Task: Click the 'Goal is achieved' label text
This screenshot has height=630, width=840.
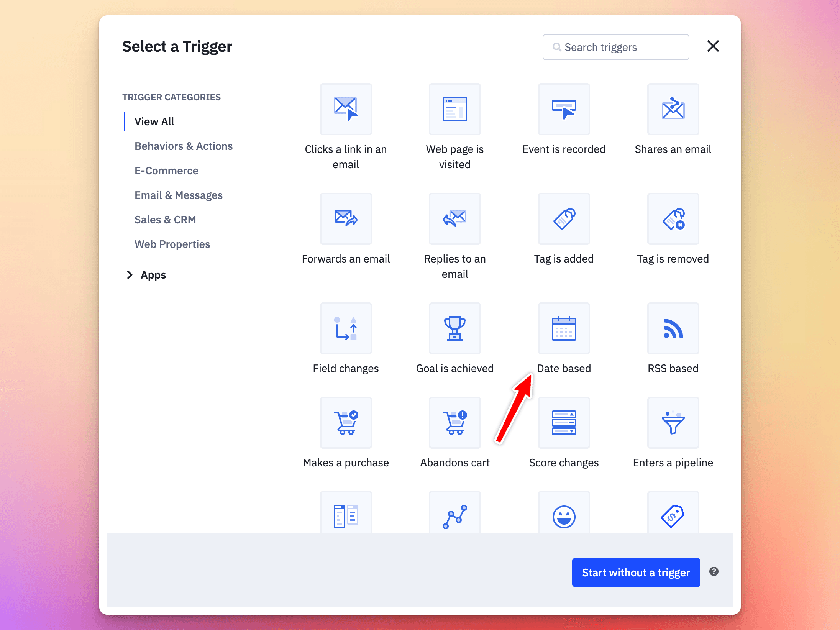Action: pyautogui.click(x=455, y=368)
